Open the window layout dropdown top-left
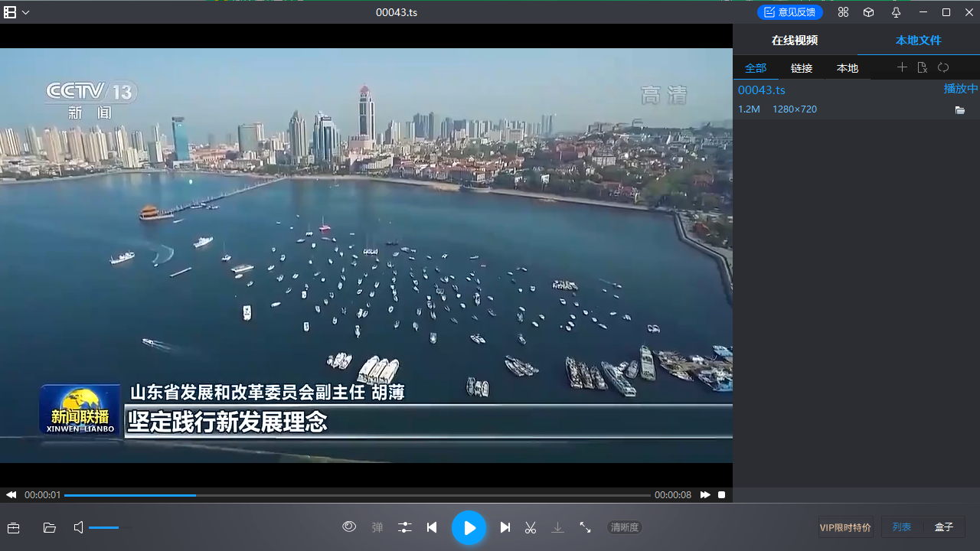Screen dimensions: 980x551 (x=17, y=12)
